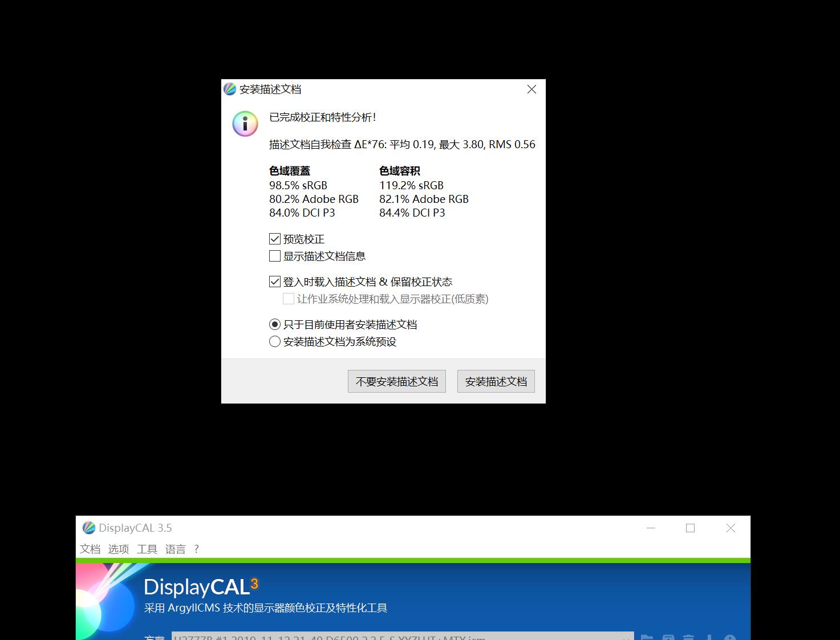
Task: Close the 安装描述文档 dialog
Action: click(x=531, y=89)
